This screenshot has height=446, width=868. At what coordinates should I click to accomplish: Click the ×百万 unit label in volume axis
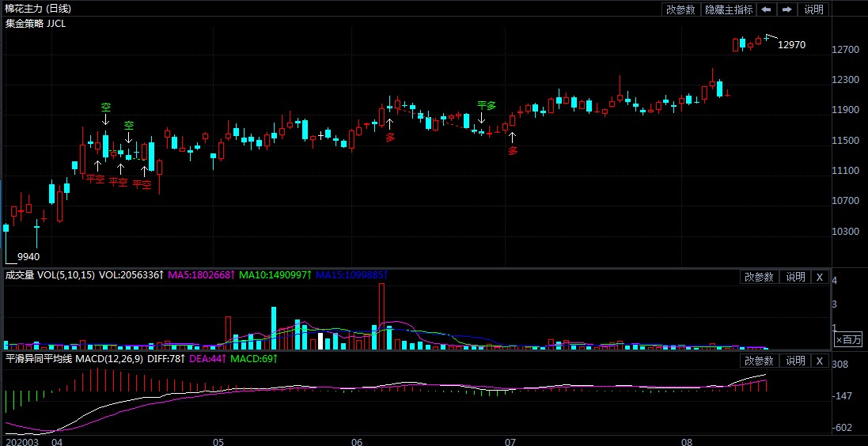click(x=849, y=340)
